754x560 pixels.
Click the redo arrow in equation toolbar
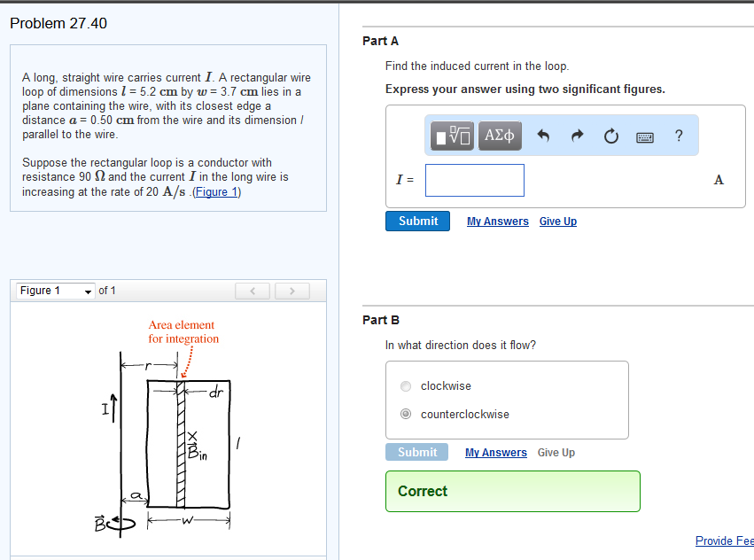tap(576, 135)
